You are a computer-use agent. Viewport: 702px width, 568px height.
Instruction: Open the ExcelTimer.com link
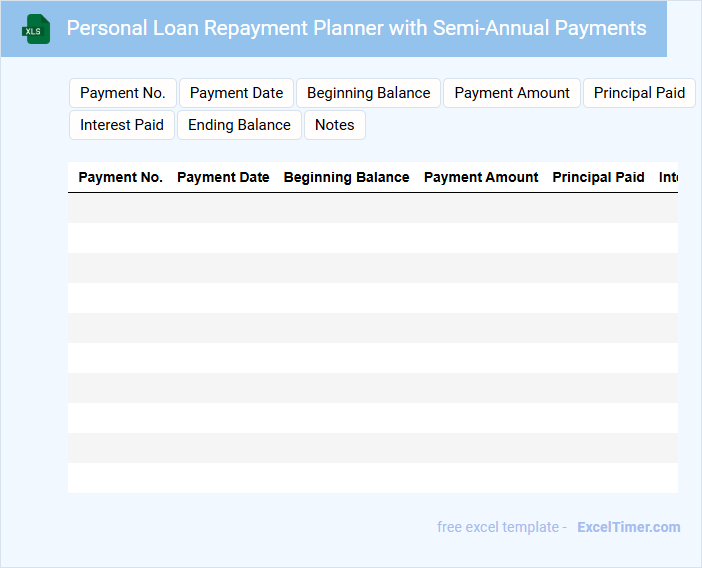[x=629, y=527]
